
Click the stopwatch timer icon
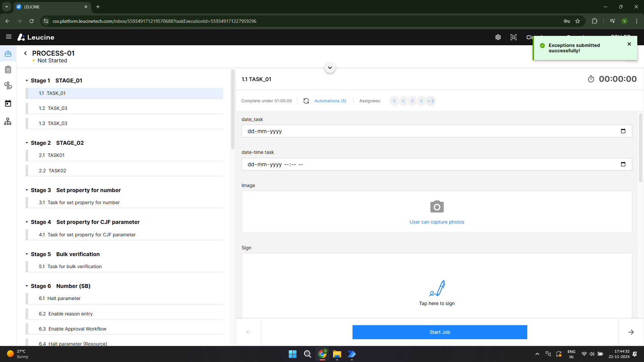click(591, 79)
